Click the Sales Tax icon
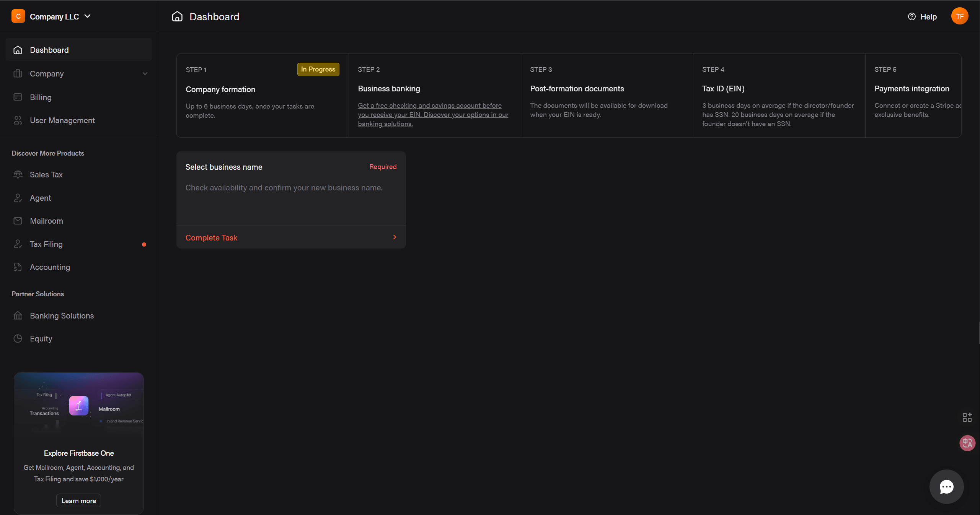The height and width of the screenshot is (515, 980). pyautogui.click(x=18, y=175)
